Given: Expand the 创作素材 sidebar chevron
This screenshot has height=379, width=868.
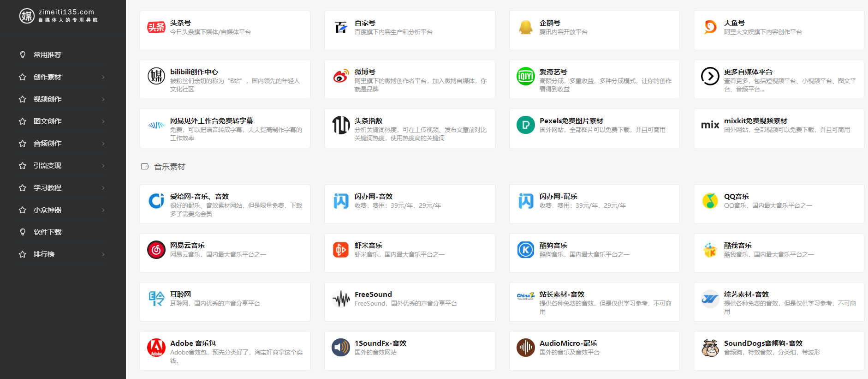Looking at the screenshot, I should tap(103, 77).
